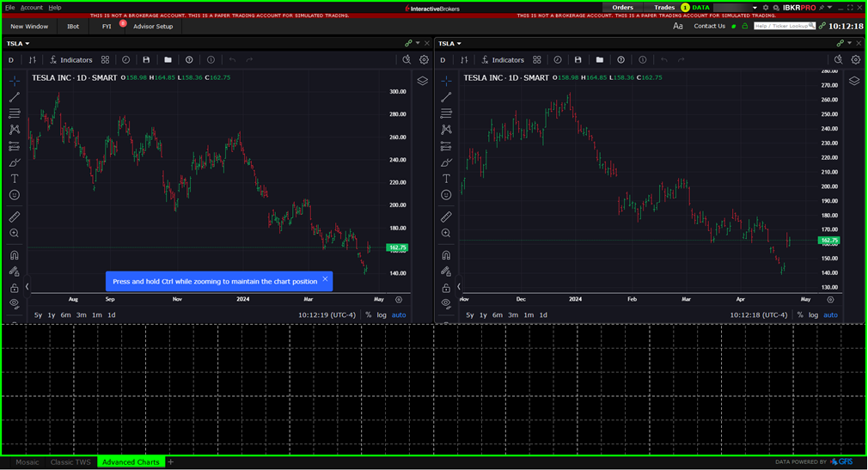Select text tool in right TSLA chart
This screenshot has width=868, height=470.
[x=446, y=178]
